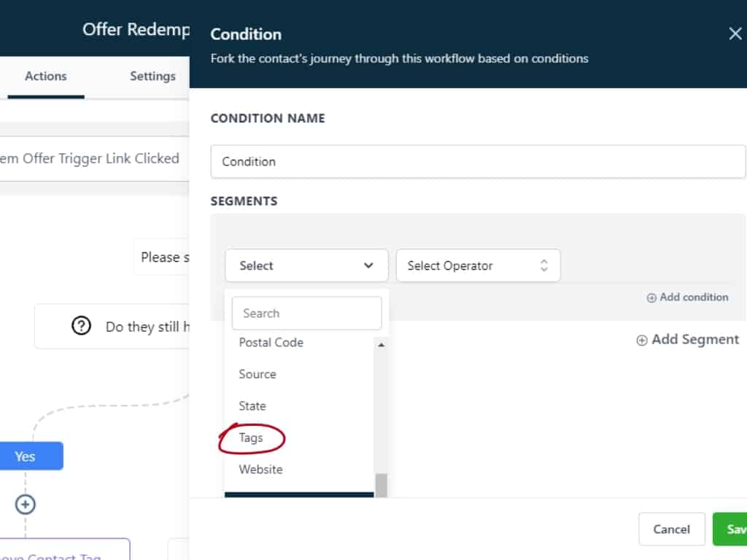Open the Select Operator dropdown
The image size is (747, 560).
[478, 265]
